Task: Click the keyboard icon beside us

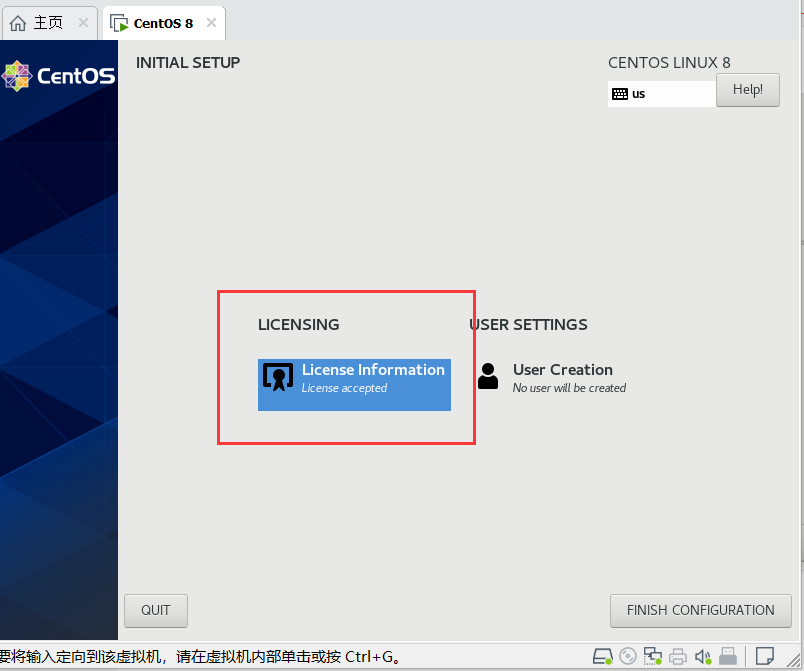Action: click(x=619, y=94)
